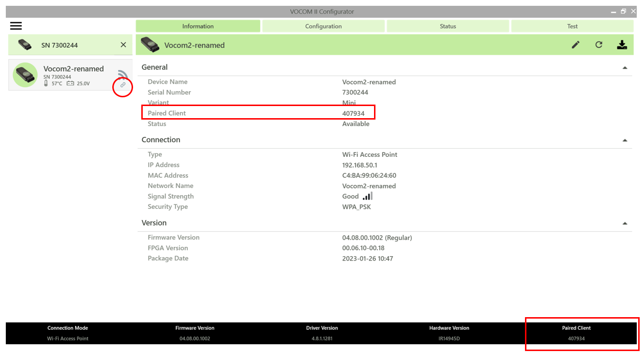Click Security Type value WPA_PSK
644x352 pixels.
coord(357,207)
